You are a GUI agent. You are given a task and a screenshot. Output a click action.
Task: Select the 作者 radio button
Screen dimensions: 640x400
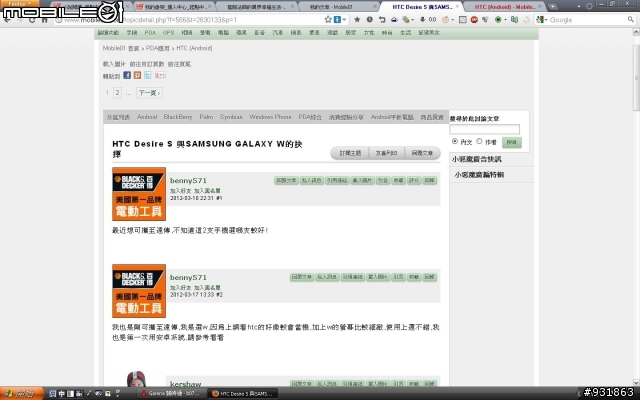pyautogui.click(x=479, y=141)
